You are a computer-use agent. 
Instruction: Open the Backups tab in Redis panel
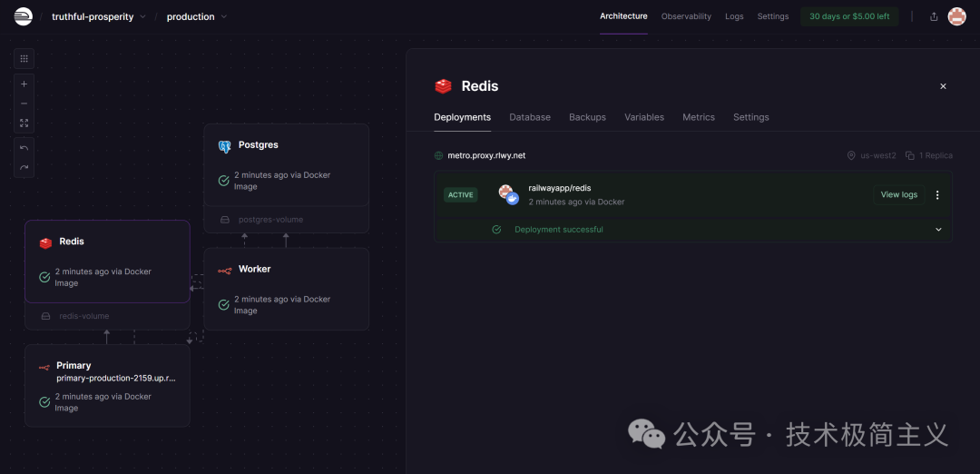[587, 117]
